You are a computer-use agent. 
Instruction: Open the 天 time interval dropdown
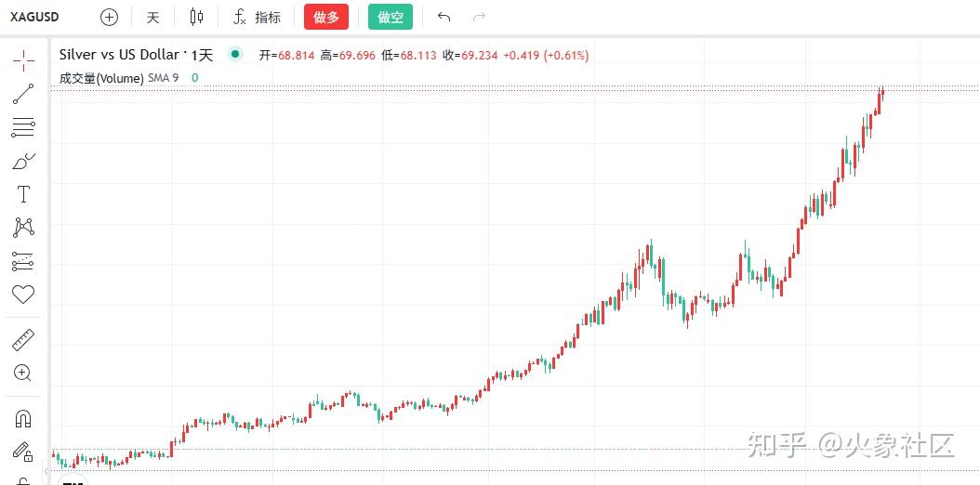click(153, 17)
